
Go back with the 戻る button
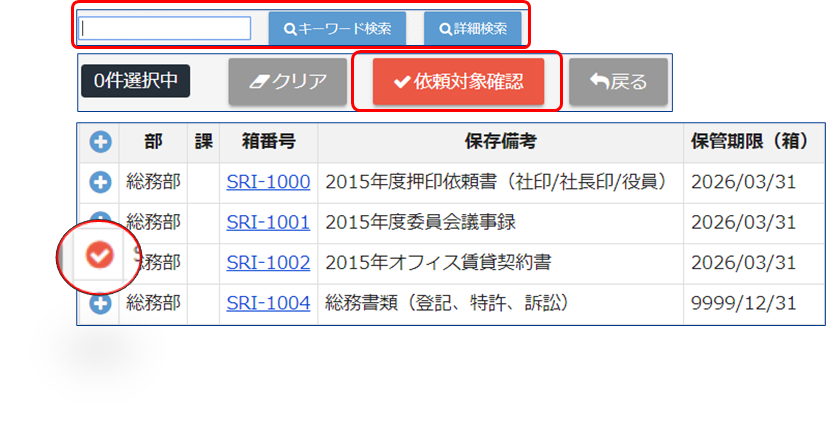coord(618,82)
